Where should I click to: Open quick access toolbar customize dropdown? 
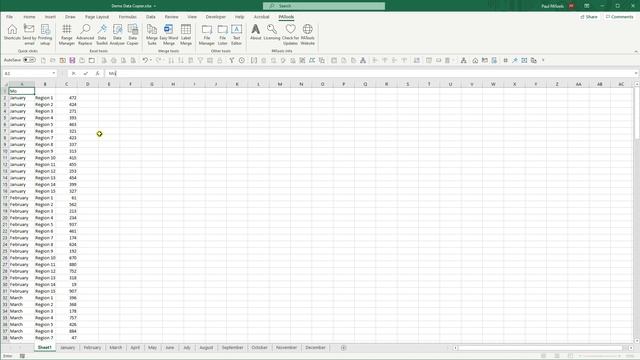(543, 60)
